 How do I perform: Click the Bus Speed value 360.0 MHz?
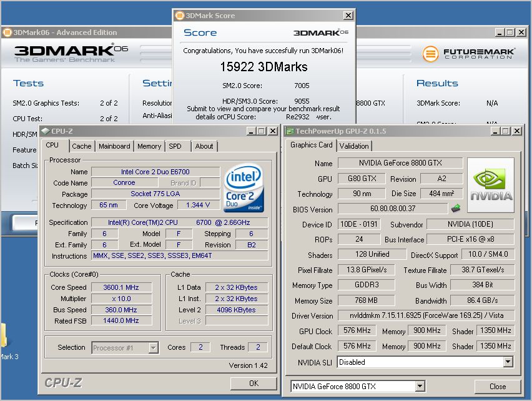(121, 310)
